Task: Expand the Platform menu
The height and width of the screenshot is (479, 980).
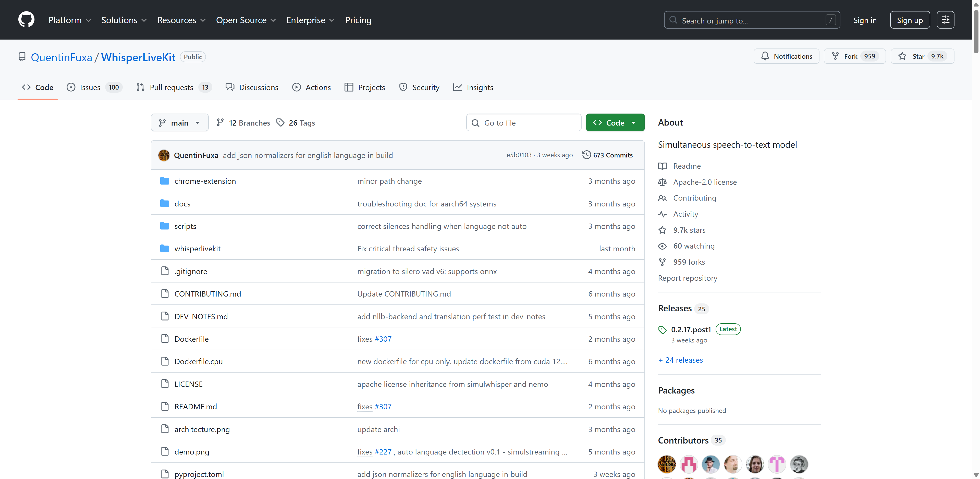Action: point(70,20)
